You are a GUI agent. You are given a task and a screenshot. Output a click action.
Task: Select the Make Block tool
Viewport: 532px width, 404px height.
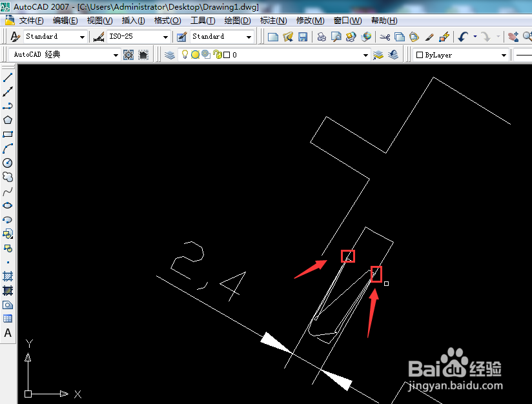click(8, 248)
